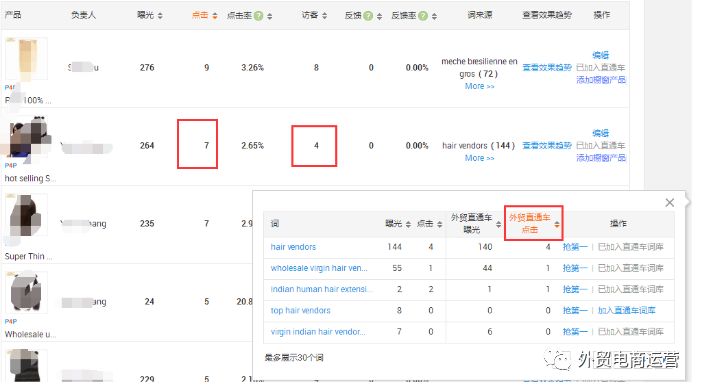Select product title Wholesale u...
Screen dimensions: 702x391
coord(30,334)
